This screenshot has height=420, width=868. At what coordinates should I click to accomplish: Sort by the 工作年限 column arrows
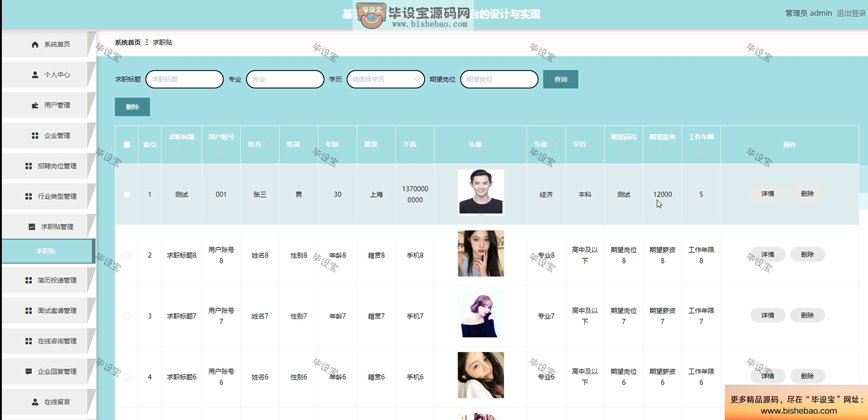click(701, 150)
